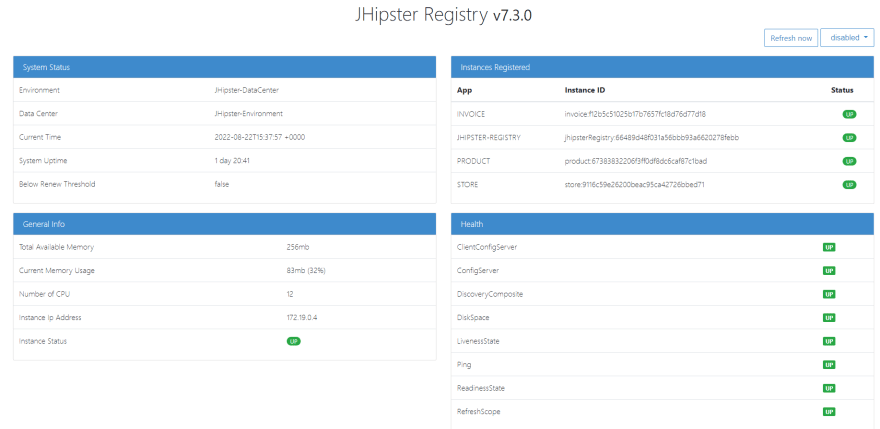880x429 pixels.
Task: Click the Below Renew Threshold label
Action: tap(57, 184)
